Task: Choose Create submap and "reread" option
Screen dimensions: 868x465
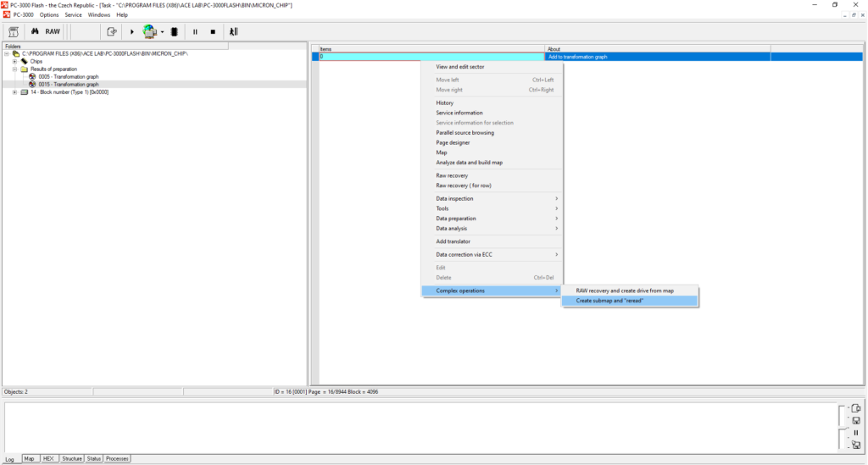Action: 610,301
